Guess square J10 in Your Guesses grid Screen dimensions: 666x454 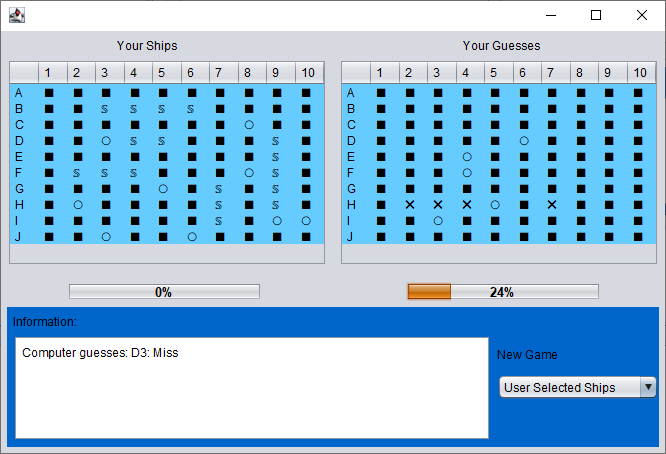pyautogui.click(x=638, y=236)
